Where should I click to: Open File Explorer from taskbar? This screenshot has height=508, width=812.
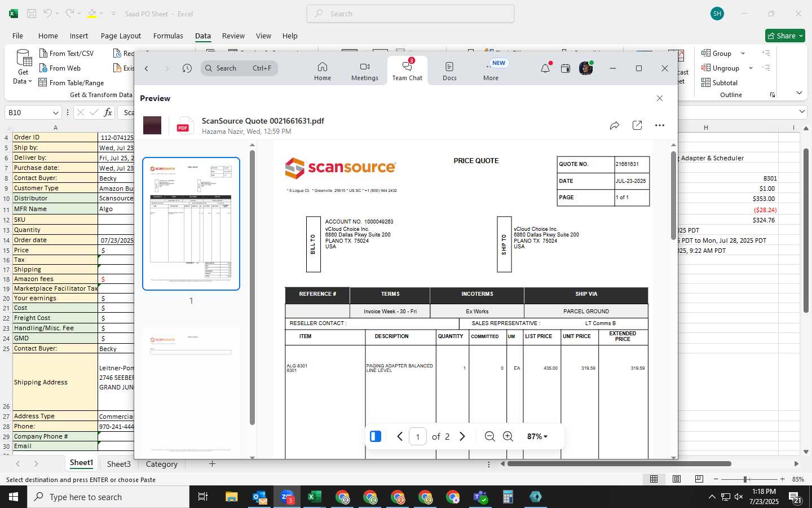232,497
